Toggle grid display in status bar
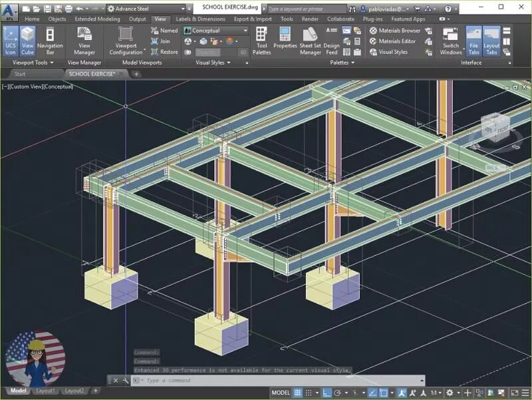The width and height of the screenshot is (532, 400). click(297, 393)
